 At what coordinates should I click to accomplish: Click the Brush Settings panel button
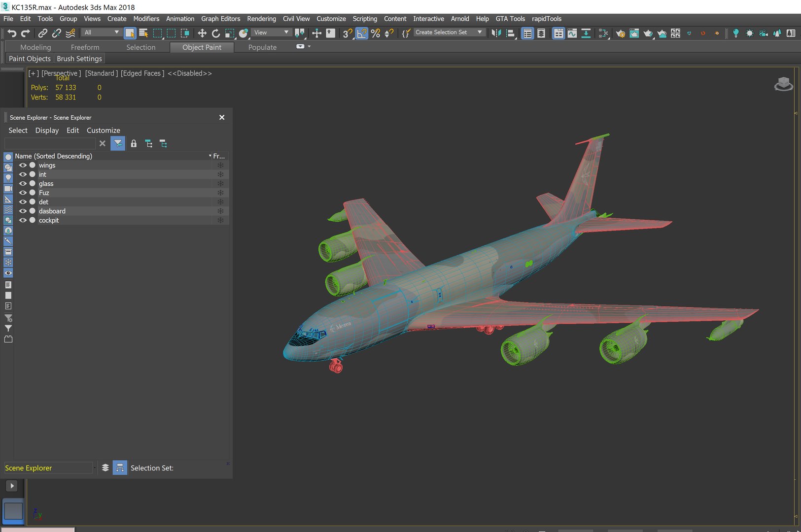point(79,59)
